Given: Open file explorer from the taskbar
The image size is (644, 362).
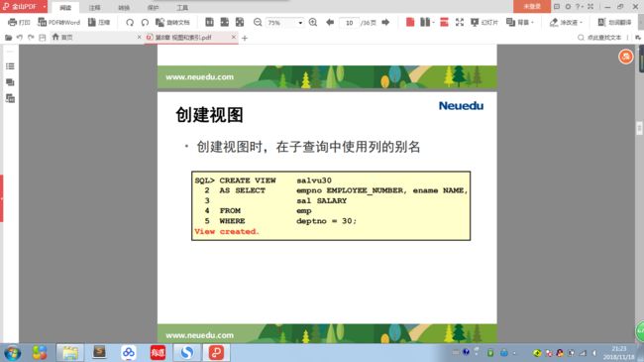Looking at the screenshot, I should pyautogui.click(x=69, y=352).
